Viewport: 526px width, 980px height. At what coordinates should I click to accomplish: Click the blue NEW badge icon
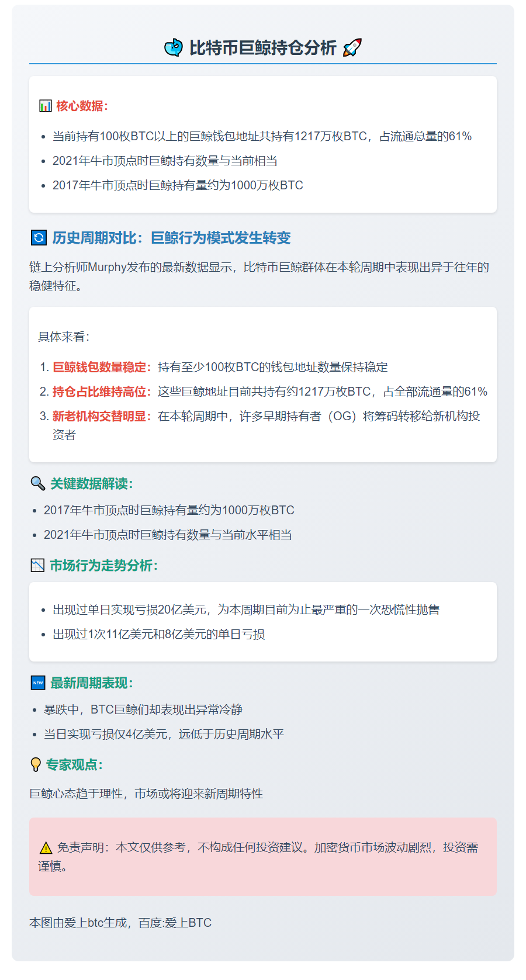click(37, 683)
